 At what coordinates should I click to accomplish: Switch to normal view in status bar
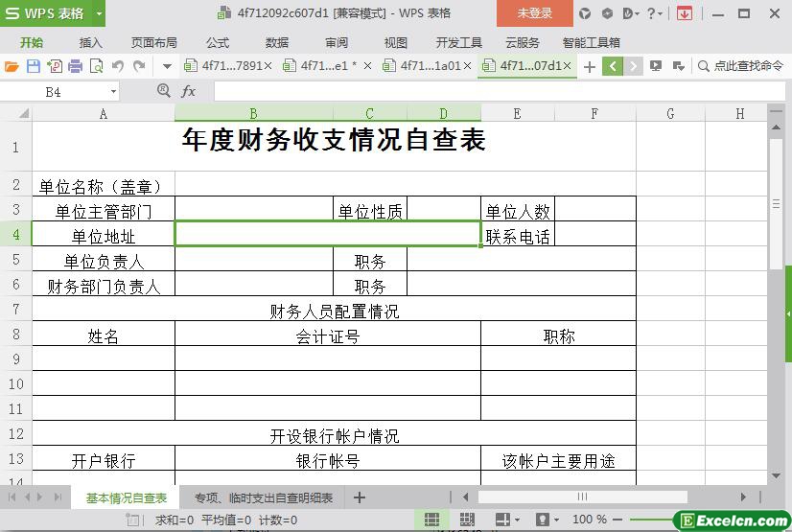(x=432, y=520)
